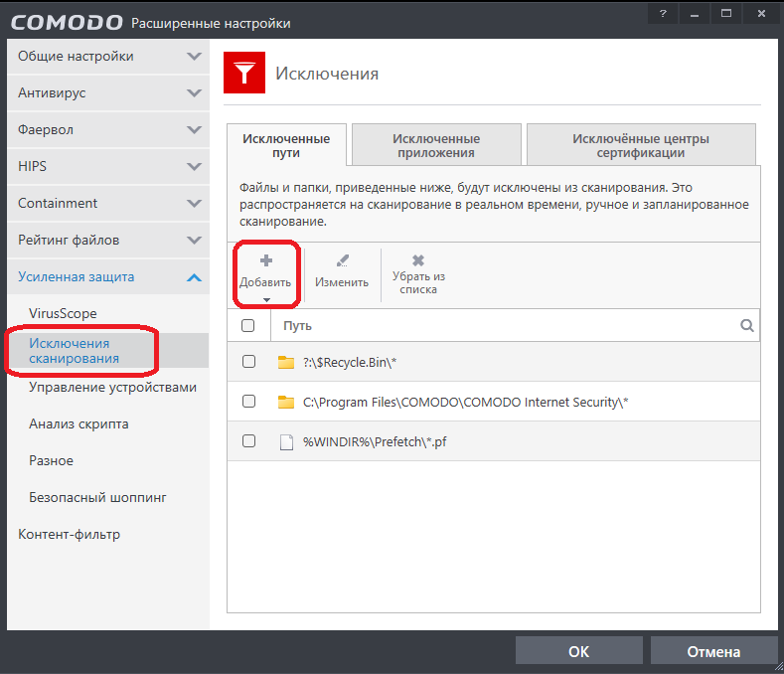
Task: Click the pencil Изменить icon
Action: pyautogui.click(x=343, y=260)
